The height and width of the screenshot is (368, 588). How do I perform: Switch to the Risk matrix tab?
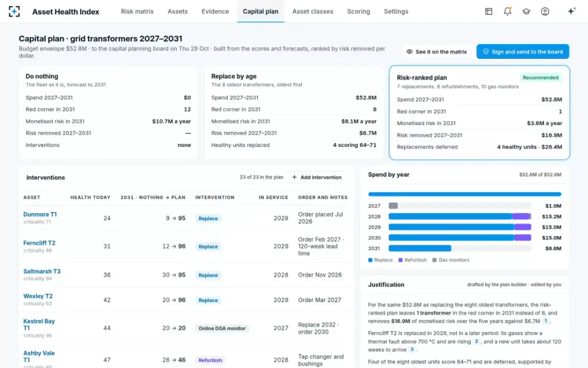(137, 11)
